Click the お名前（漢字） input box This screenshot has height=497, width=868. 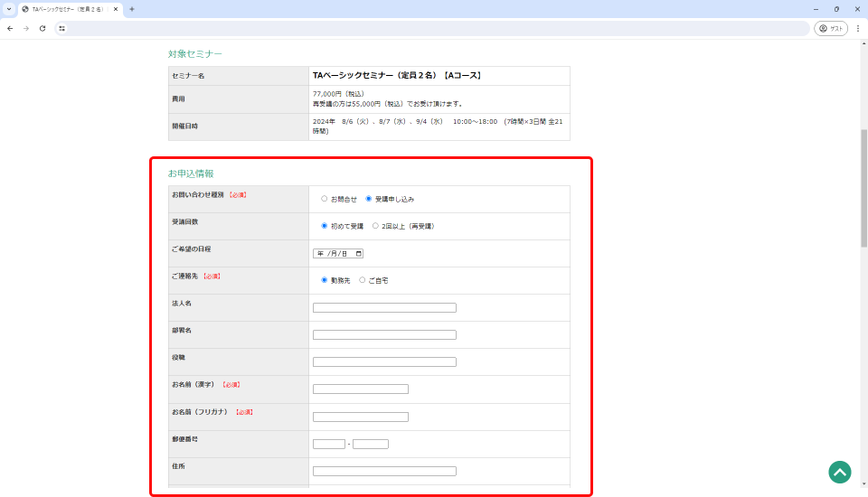point(361,389)
